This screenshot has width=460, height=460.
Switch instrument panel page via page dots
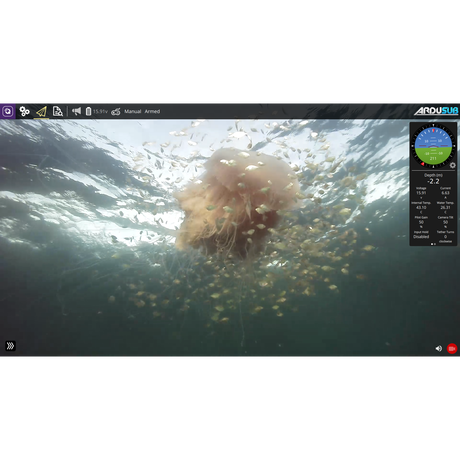tap(433, 244)
